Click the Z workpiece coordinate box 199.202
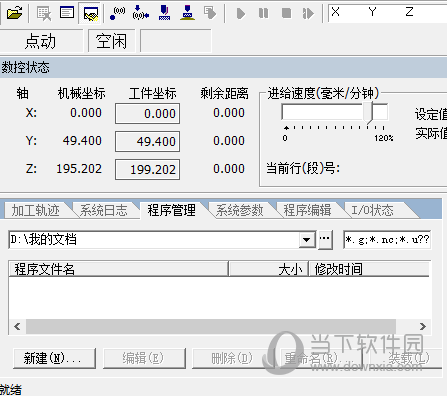The width and height of the screenshot is (447, 396). pos(148,170)
